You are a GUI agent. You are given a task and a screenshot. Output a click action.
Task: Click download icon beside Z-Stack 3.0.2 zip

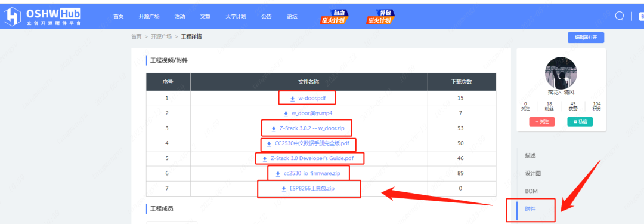[x=274, y=128]
